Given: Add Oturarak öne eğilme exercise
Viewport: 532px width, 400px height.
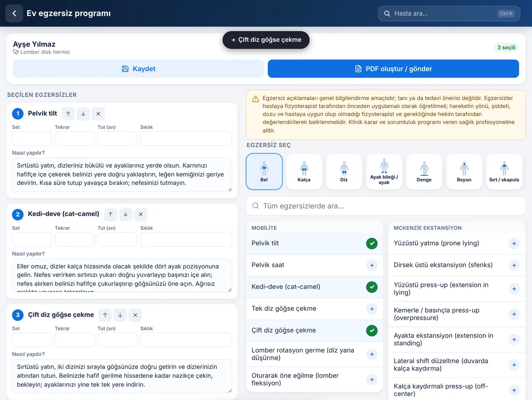Looking at the screenshot, I should coord(372,380).
